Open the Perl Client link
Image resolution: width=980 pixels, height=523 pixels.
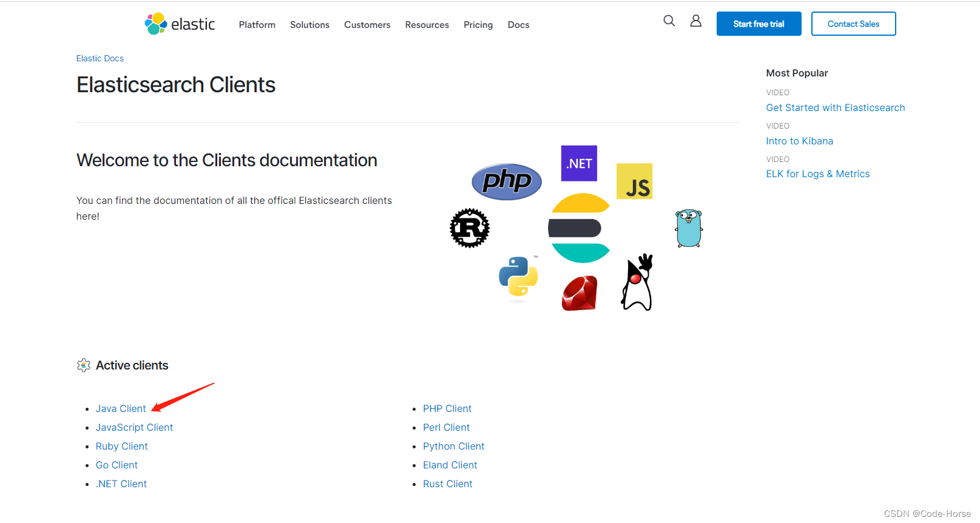pos(447,427)
